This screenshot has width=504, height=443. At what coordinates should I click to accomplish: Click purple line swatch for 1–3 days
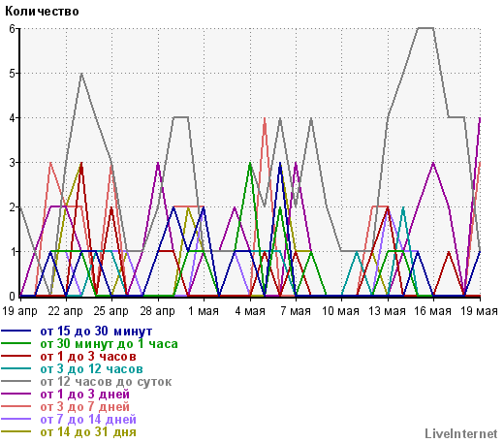(16, 394)
